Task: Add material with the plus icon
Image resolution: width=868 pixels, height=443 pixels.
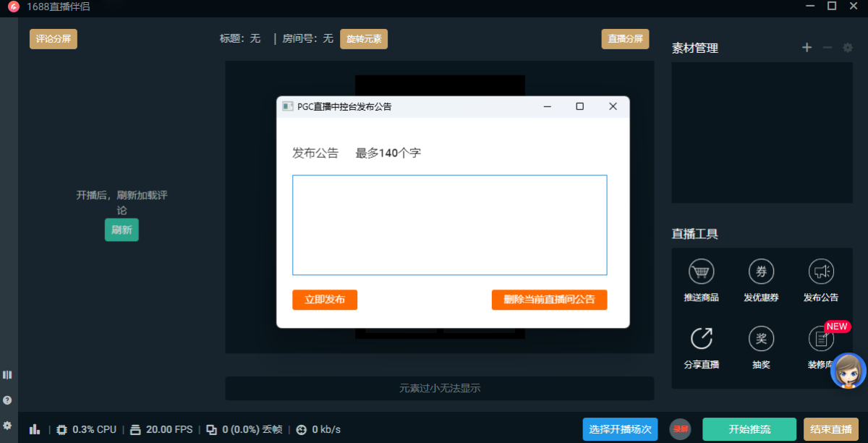Action: [x=807, y=47]
